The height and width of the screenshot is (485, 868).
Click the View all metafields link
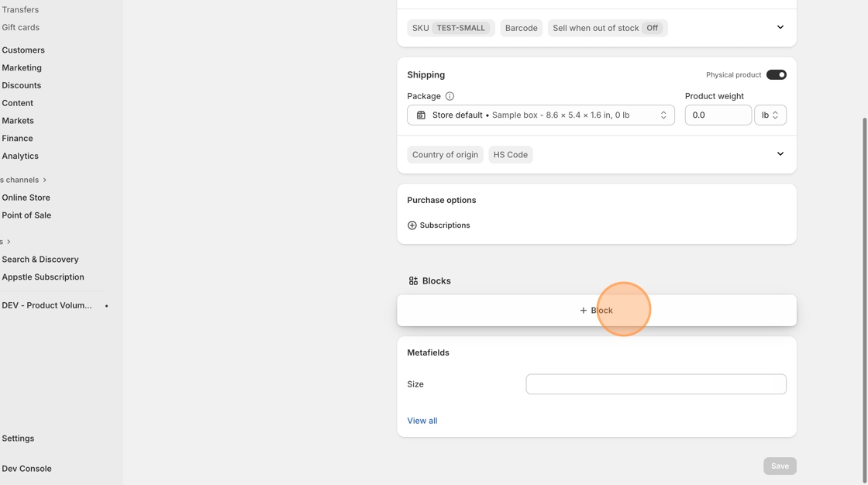click(422, 421)
